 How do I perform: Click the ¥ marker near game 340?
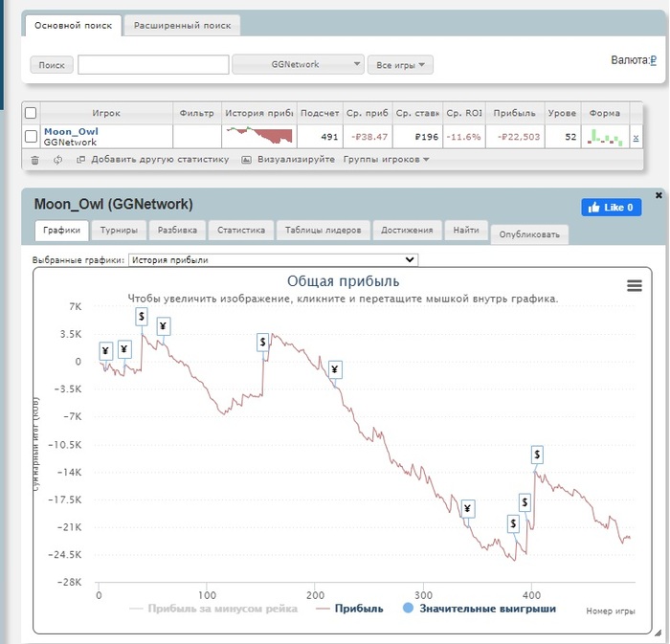(467, 509)
